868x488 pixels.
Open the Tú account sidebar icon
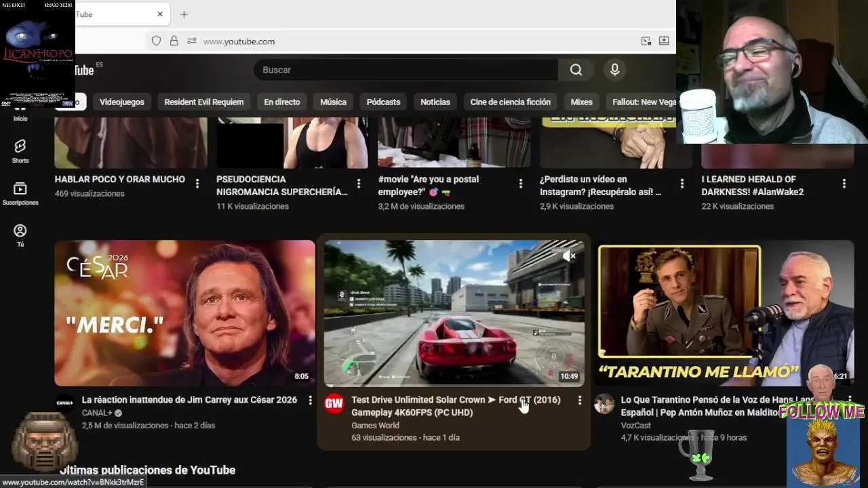coord(20,235)
